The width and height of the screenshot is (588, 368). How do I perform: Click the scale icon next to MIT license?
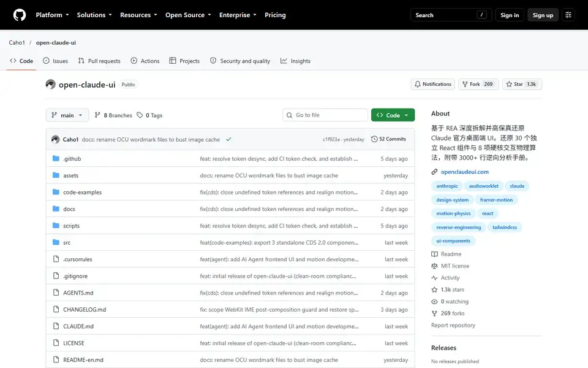pos(434,266)
